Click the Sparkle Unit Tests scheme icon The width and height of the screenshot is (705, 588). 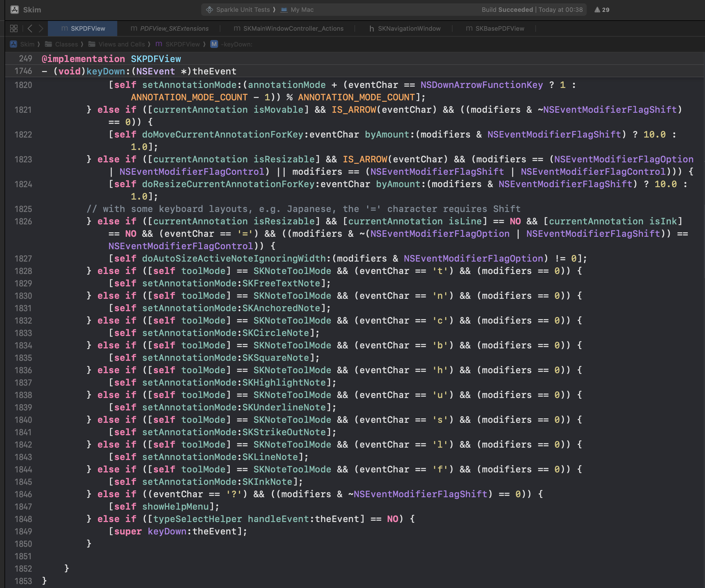[209, 10]
